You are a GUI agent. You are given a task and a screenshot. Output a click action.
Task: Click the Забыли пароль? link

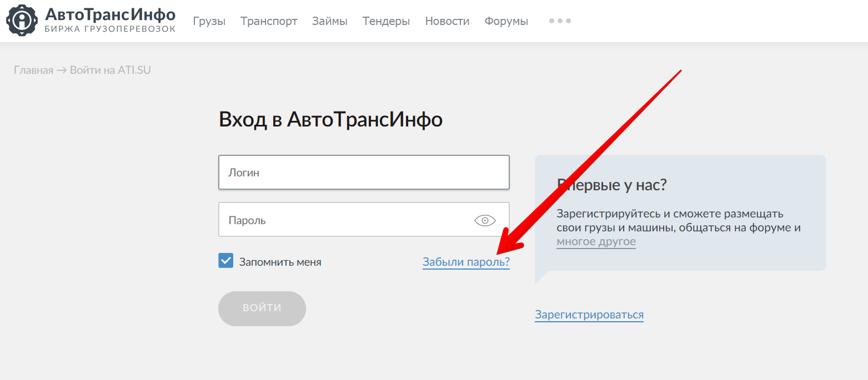click(x=466, y=262)
